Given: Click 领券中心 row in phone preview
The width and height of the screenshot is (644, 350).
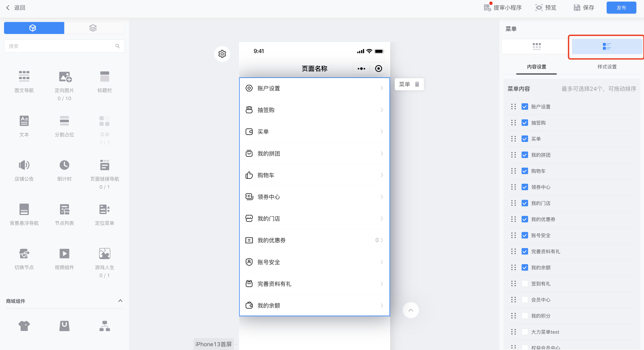Looking at the screenshot, I should tap(314, 197).
